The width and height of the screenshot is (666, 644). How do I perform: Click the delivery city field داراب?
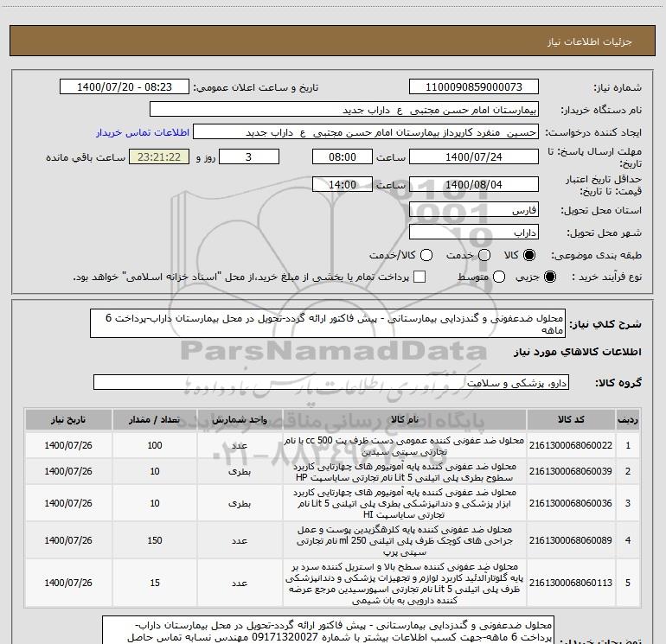click(x=474, y=233)
